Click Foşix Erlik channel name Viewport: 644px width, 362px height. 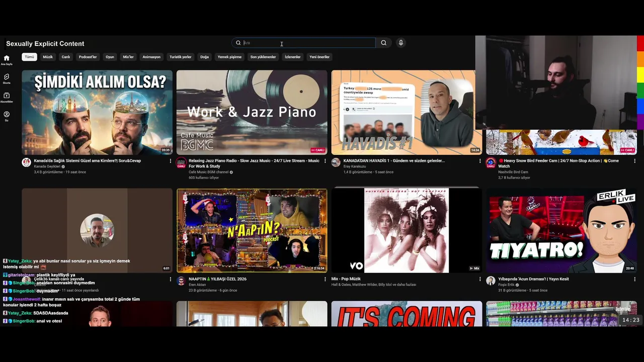507,285
